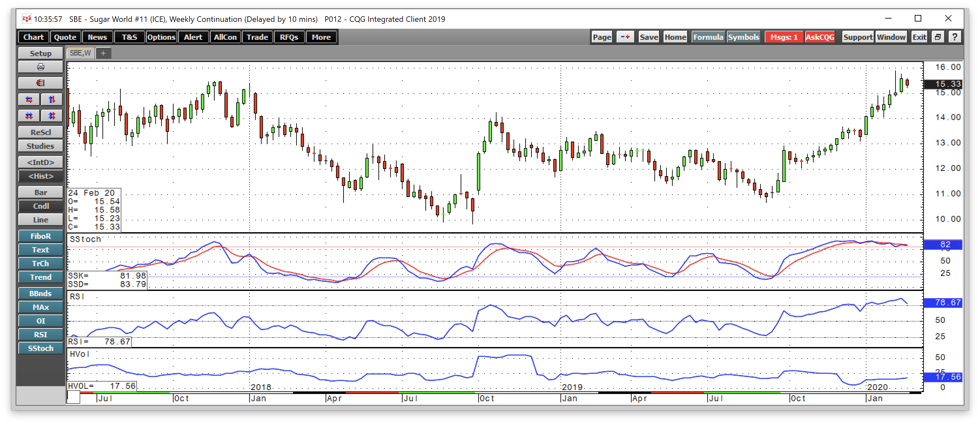Minimize the CQG window
Viewport: 980px width, 424px height.
pyautogui.click(x=888, y=19)
